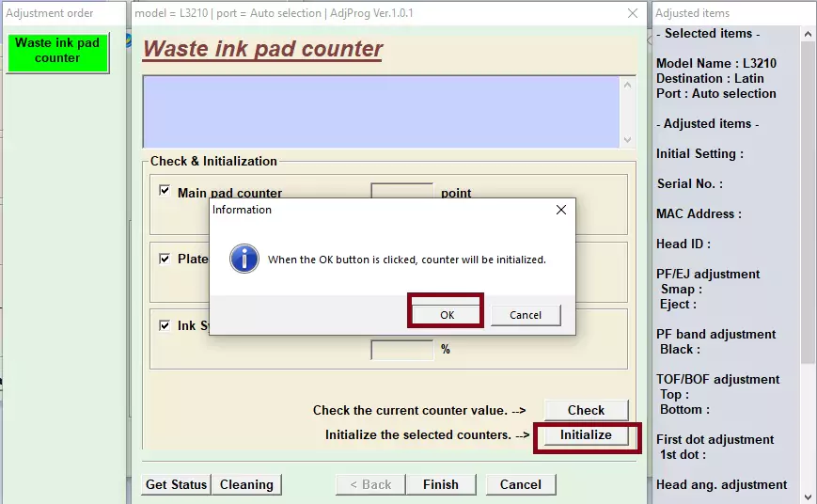Toggle the Platen pad counter checkbox
Screen dimensions: 817x504
click(165, 259)
